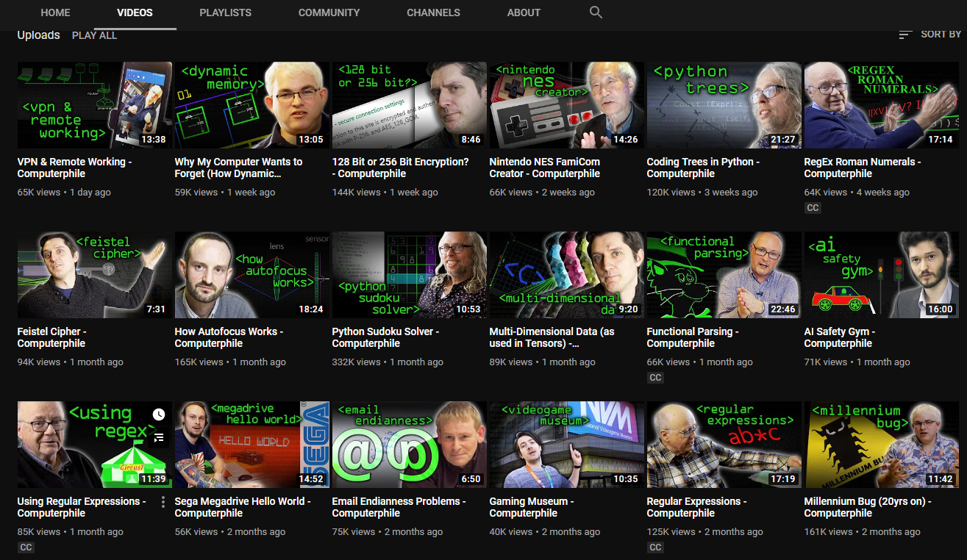967x560 pixels.
Task: Click the channel search magnifier icon
Action: (x=596, y=12)
